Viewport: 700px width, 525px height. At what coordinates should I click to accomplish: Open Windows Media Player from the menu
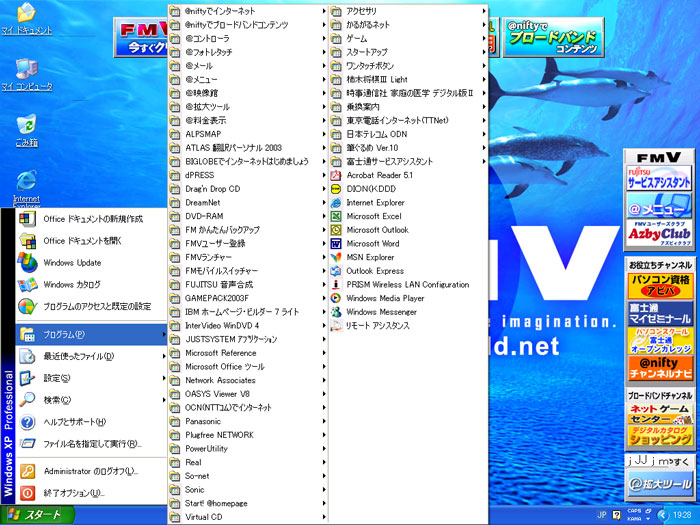pos(385,298)
